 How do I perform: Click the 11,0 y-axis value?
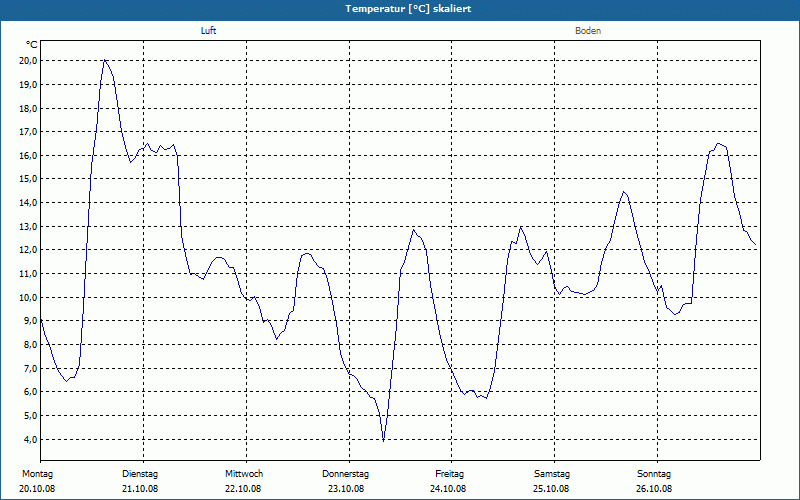click(x=29, y=273)
